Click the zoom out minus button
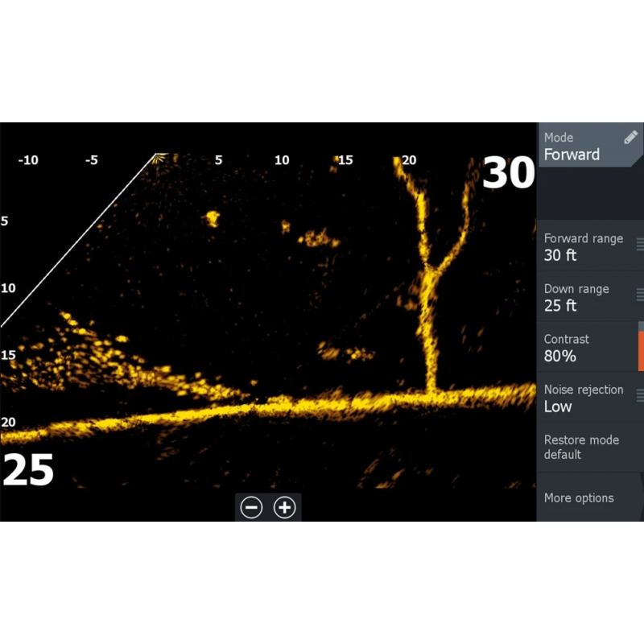Screen dimensions: 644x644 coord(251,508)
